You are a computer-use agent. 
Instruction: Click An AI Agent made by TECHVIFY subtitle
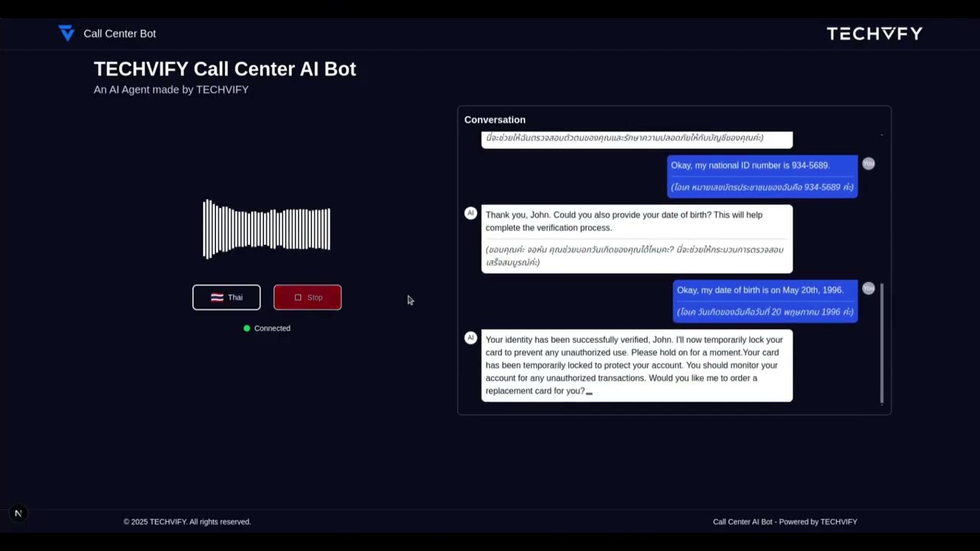(x=171, y=90)
